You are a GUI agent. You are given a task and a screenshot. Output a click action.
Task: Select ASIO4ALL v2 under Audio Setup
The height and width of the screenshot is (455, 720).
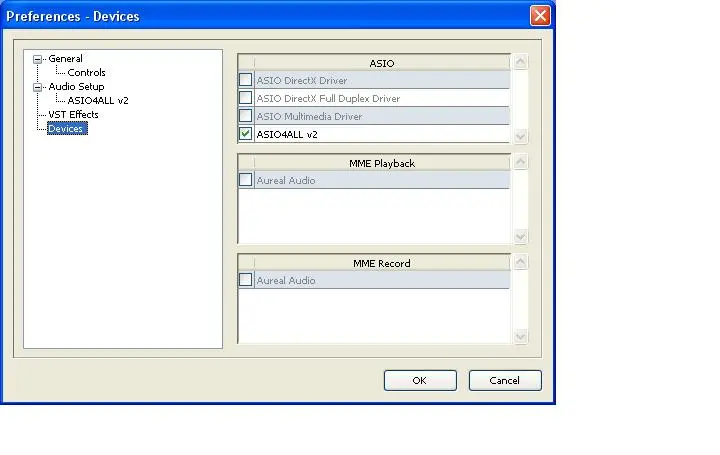98,101
